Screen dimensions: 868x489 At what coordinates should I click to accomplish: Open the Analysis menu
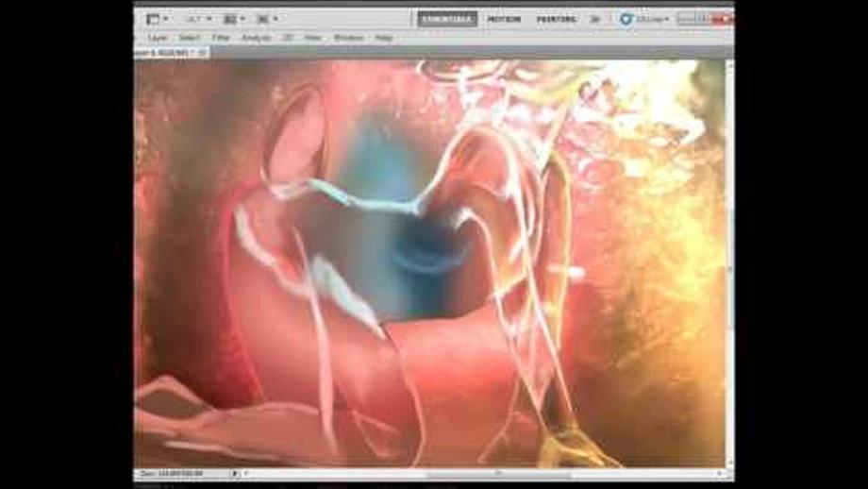(x=257, y=38)
